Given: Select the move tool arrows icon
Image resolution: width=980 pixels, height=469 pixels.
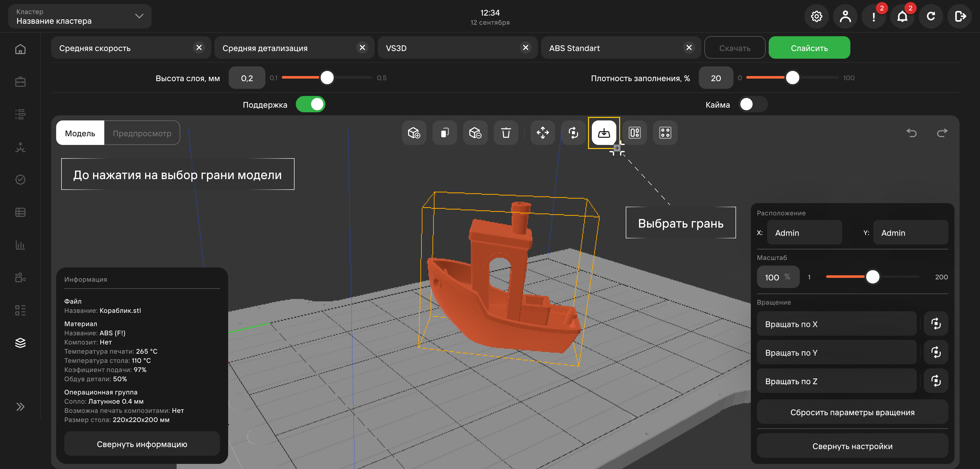Looking at the screenshot, I should 543,133.
